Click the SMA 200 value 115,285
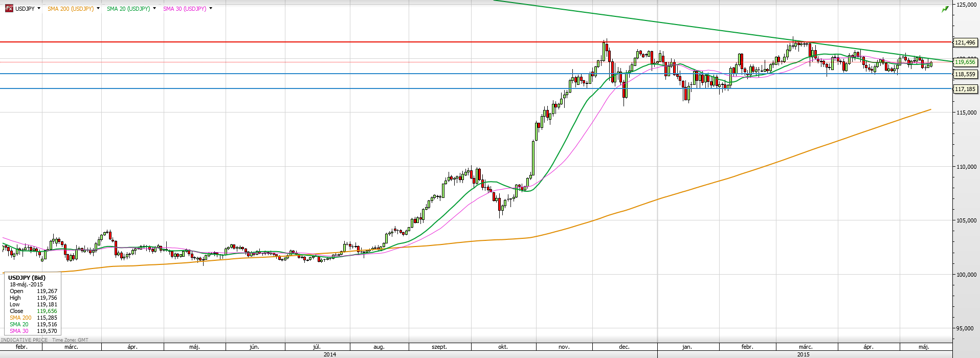The width and height of the screenshot is (980, 358). tap(47, 318)
